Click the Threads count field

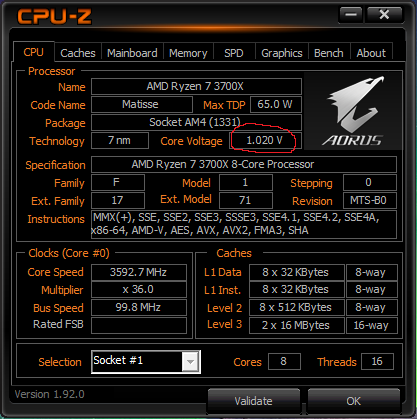pyautogui.click(x=377, y=362)
